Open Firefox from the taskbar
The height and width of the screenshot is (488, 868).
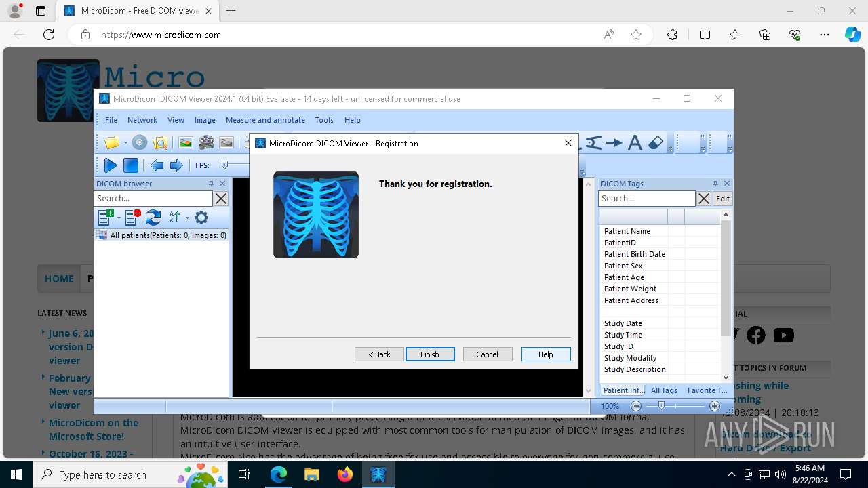point(345,474)
